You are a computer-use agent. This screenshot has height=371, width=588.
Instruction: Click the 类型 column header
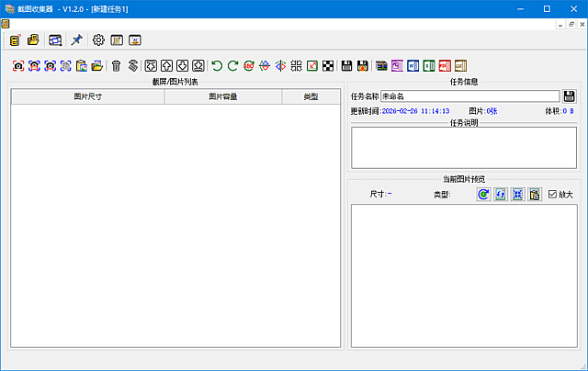point(311,96)
